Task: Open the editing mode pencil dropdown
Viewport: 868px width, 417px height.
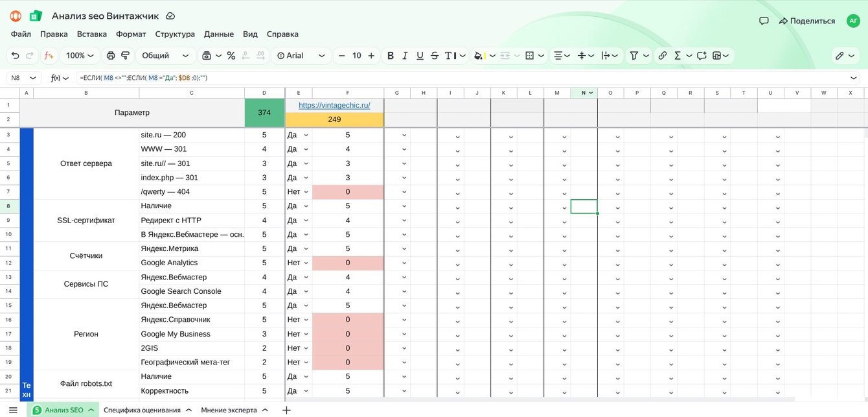Action: coord(844,56)
